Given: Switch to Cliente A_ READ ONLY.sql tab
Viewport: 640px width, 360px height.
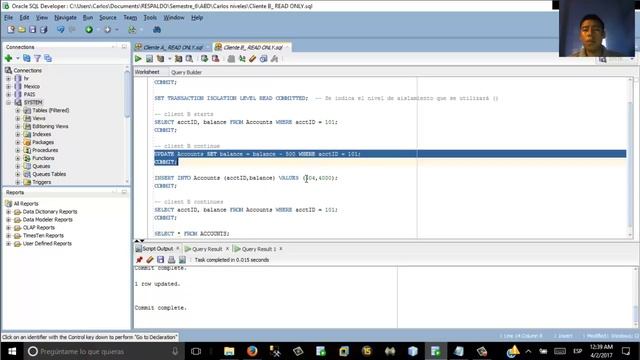Looking at the screenshot, I should 173,47.
